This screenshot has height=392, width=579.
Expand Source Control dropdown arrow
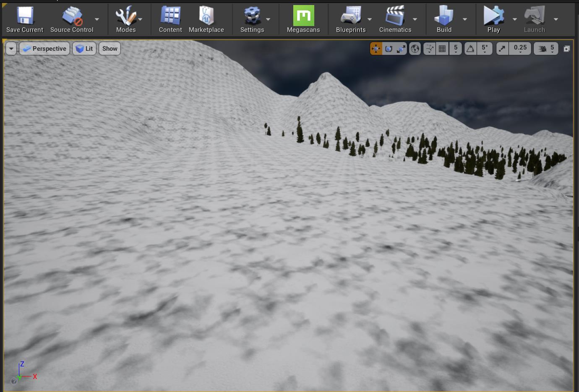pos(97,19)
